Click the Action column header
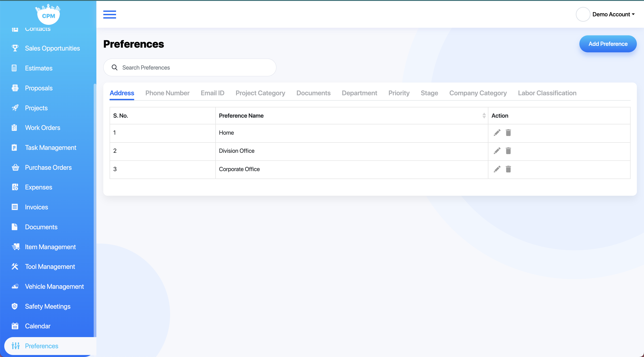The height and width of the screenshot is (357, 644). (559, 115)
